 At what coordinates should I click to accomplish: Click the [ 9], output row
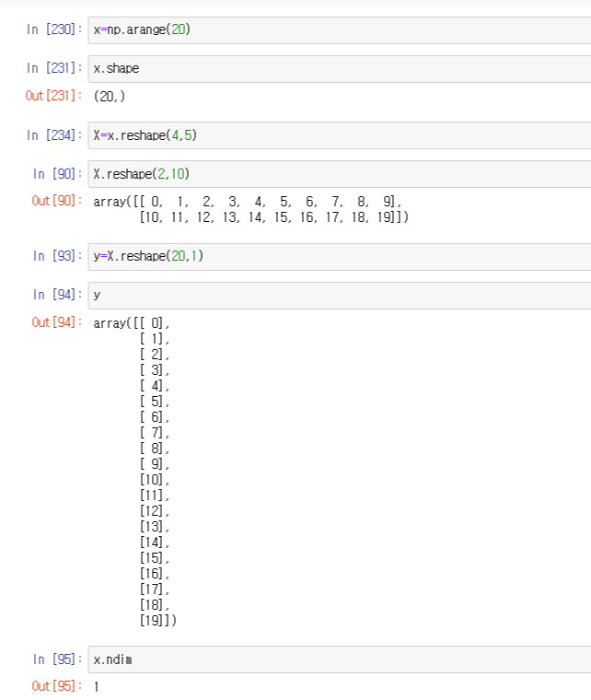[155, 464]
